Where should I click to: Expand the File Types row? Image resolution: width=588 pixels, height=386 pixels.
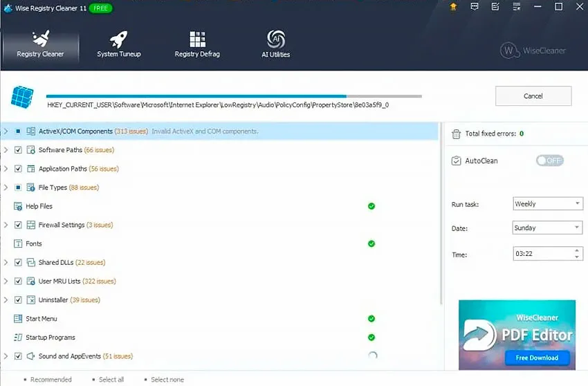6,187
